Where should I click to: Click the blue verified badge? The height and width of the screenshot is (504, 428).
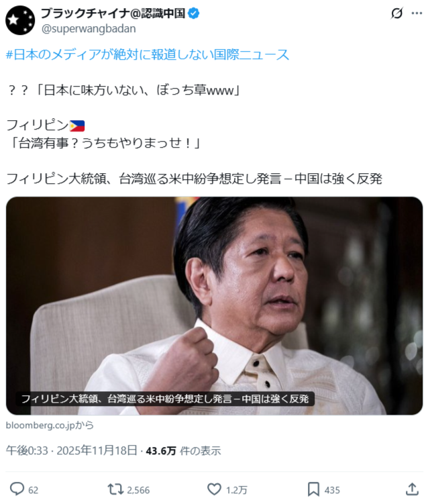click(193, 13)
